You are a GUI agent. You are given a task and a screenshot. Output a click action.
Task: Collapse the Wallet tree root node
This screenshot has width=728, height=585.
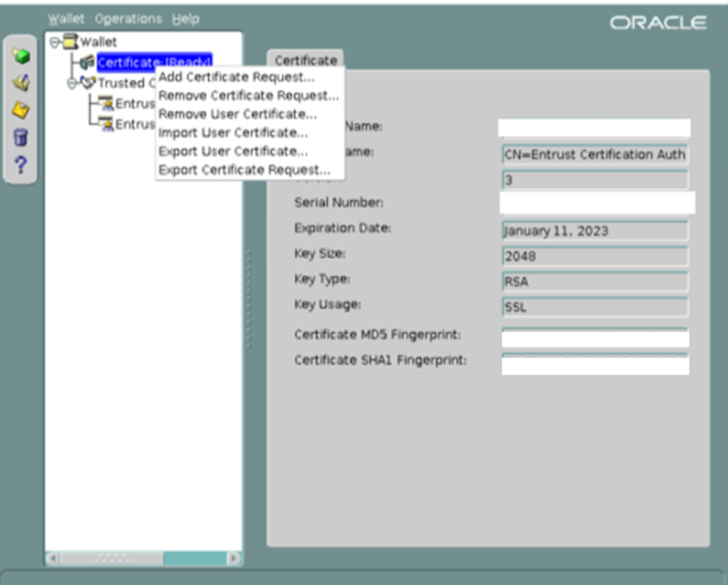[55, 42]
